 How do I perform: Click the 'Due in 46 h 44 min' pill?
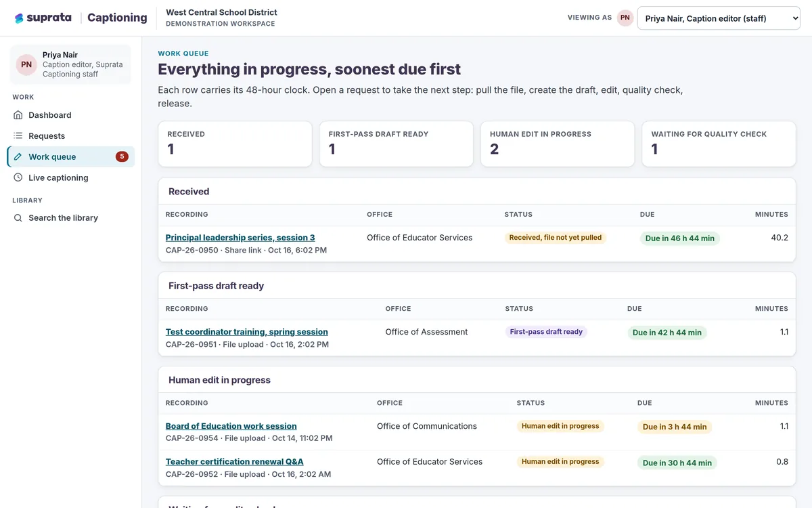click(x=680, y=238)
